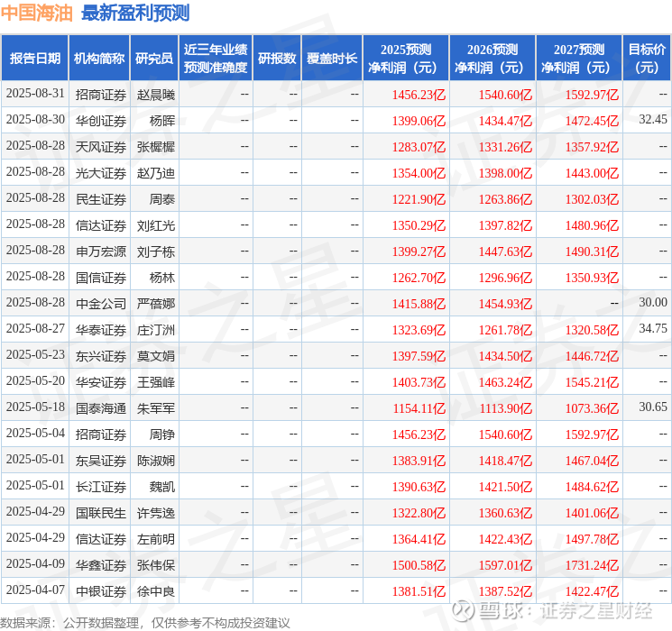Click the 研究员 column header
672x631 pixels.
tap(154, 59)
